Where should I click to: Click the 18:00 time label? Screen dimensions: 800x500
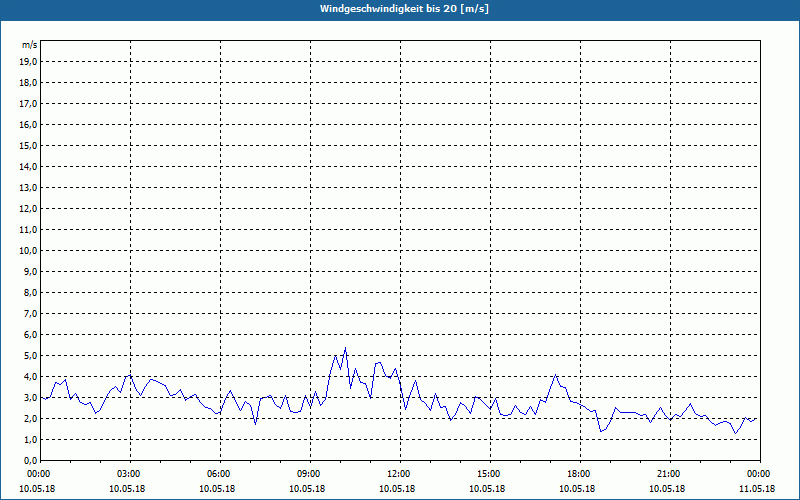click(580, 474)
